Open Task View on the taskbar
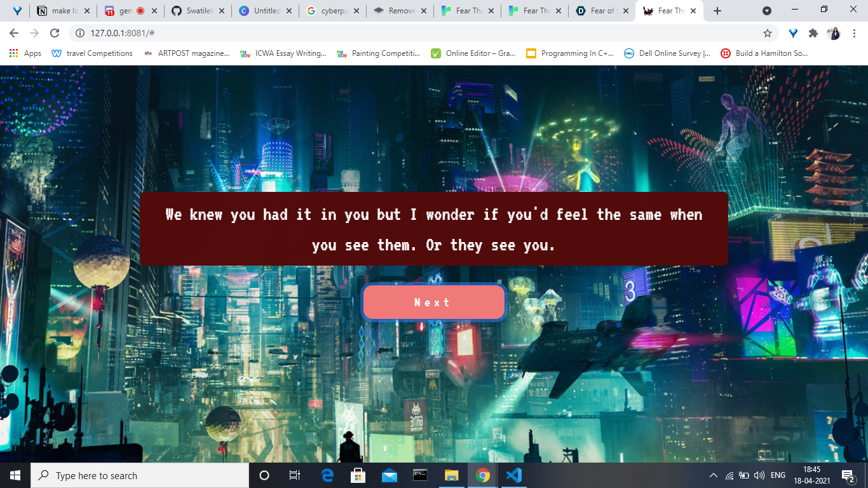 click(295, 475)
